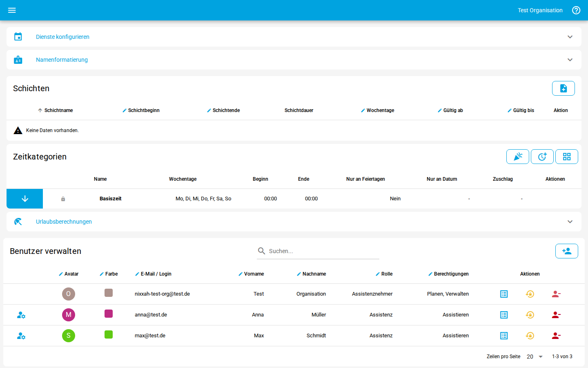Viewport: 588px width, 368px height.
Task: Open the list details icon for nixxah-test-org@test.de
Action: [x=504, y=294]
